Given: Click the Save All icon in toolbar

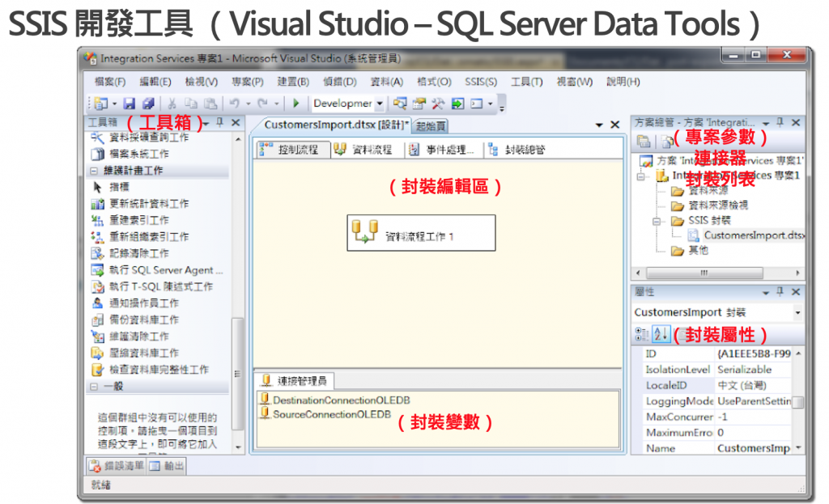Looking at the screenshot, I should (148, 104).
